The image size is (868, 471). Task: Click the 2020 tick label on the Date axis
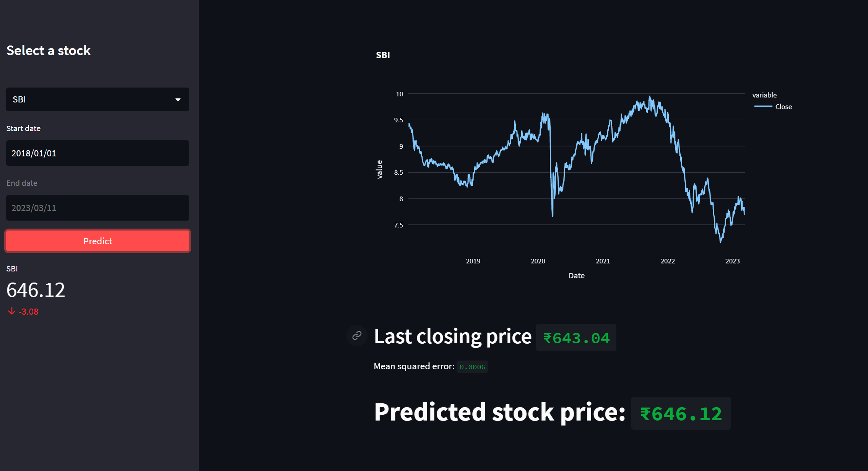538,261
